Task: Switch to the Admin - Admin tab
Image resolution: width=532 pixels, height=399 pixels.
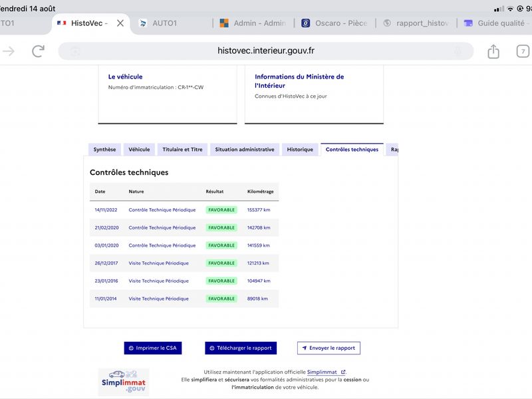Action: click(x=259, y=23)
